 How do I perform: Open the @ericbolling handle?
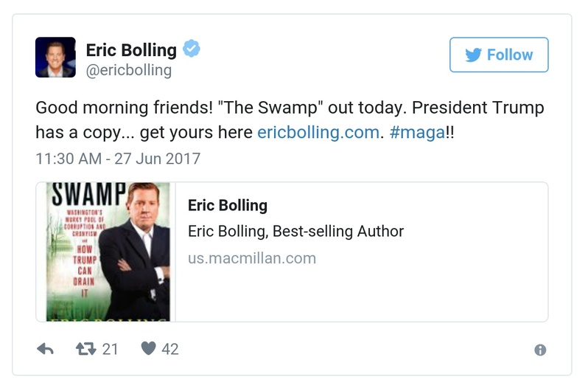[x=128, y=71]
